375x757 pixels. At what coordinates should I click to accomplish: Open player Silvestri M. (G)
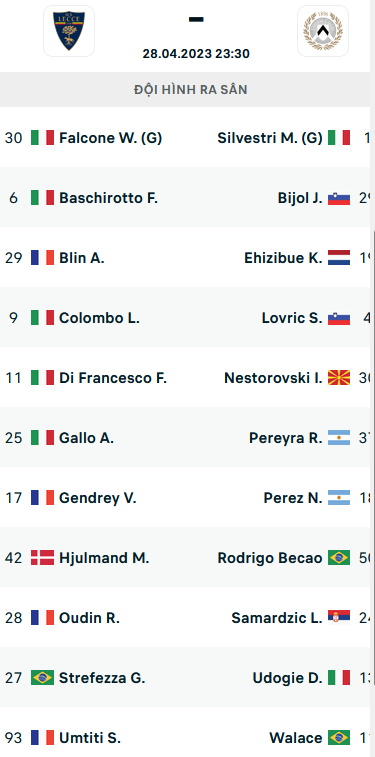(x=270, y=138)
